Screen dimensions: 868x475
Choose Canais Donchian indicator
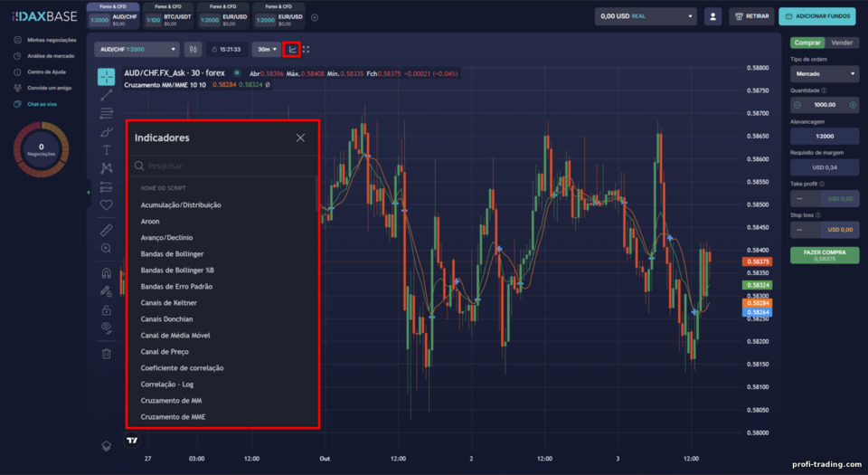[x=166, y=318]
